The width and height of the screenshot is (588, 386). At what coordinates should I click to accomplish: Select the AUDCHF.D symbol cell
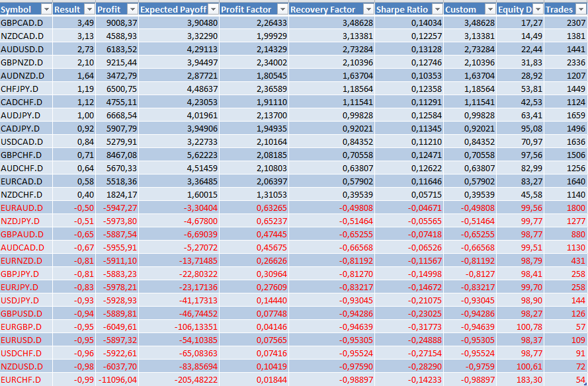[x=26, y=168]
